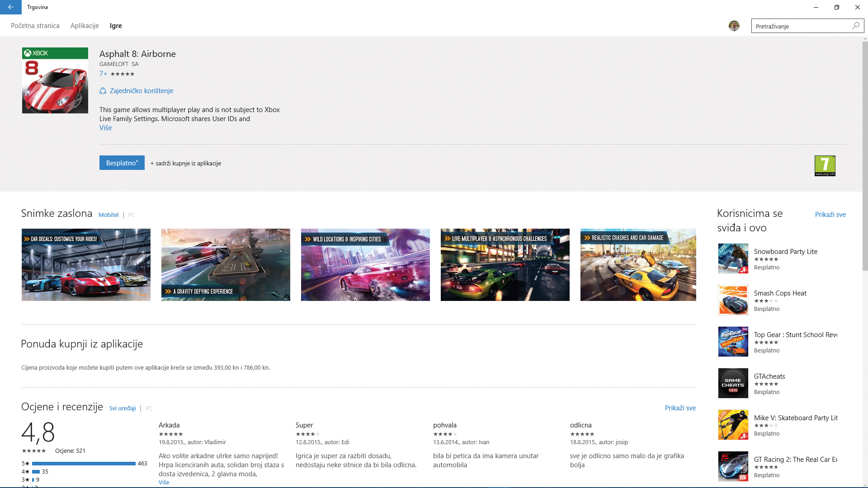Screen dimensions: 868x488
Task: Click the Super review title
Action: point(304,425)
